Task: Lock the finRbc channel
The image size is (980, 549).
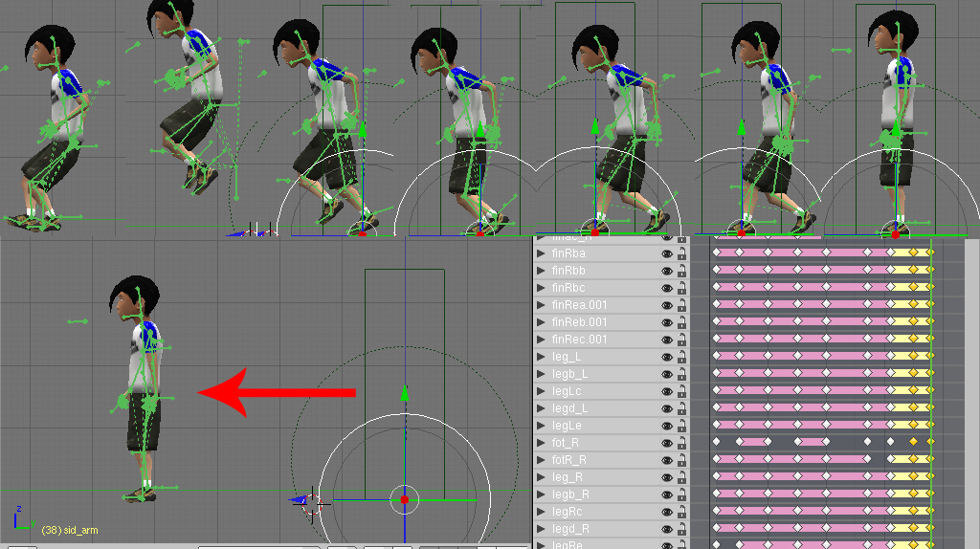Action: [x=681, y=288]
